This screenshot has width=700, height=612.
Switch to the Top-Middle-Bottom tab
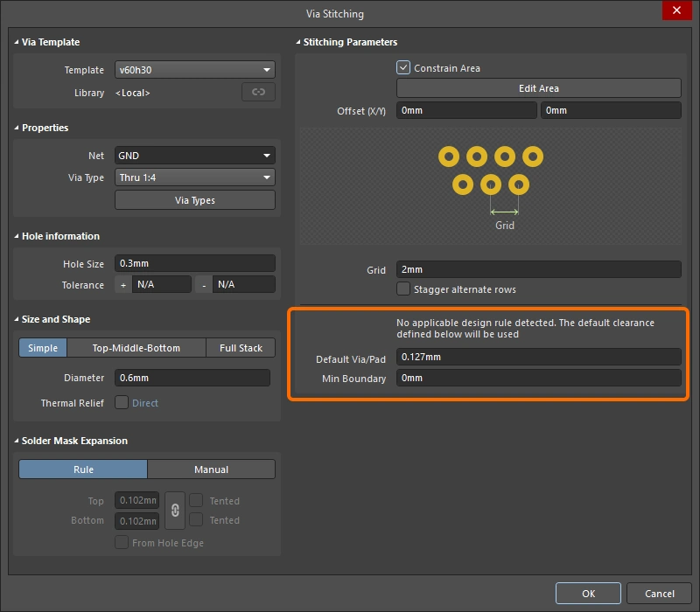(x=136, y=348)
